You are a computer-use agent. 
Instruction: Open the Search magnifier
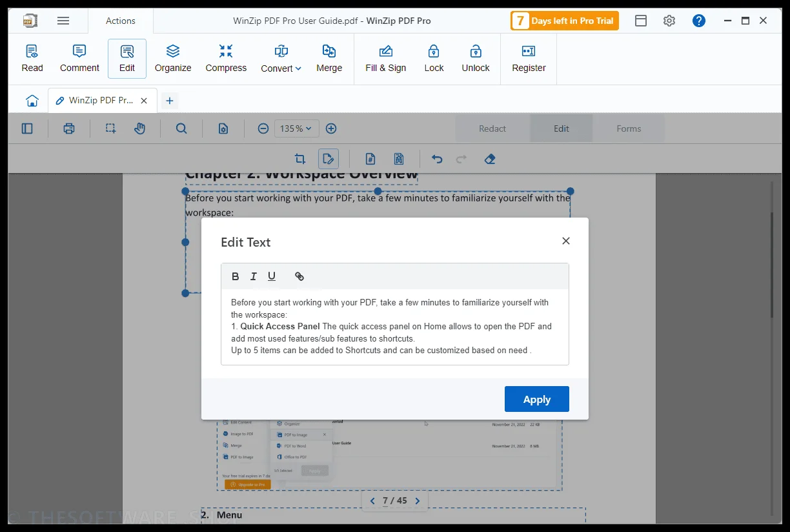[x=181, y=128]
